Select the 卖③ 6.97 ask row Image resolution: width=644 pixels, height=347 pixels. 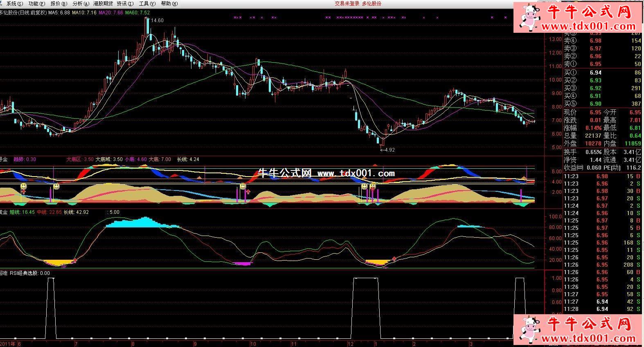[x=603, y=48]
